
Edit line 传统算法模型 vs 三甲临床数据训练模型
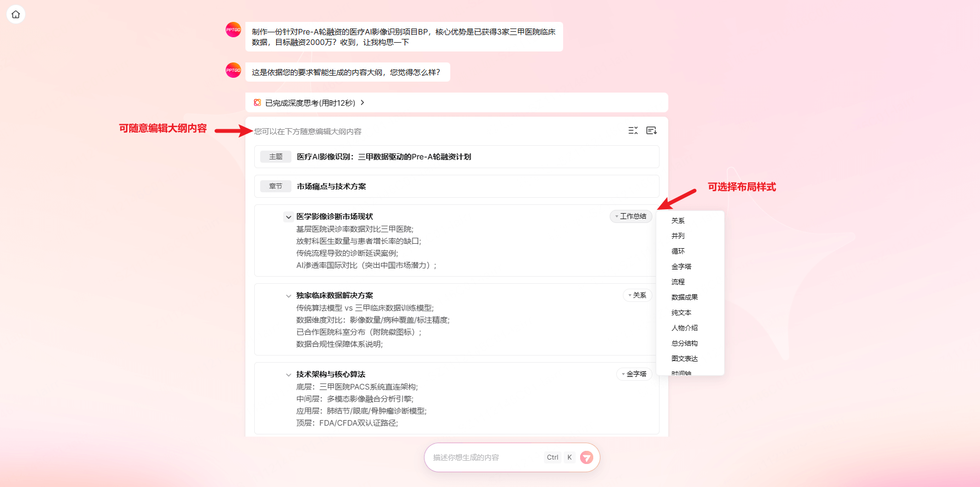pyautogui.click(x=365, y=308)
